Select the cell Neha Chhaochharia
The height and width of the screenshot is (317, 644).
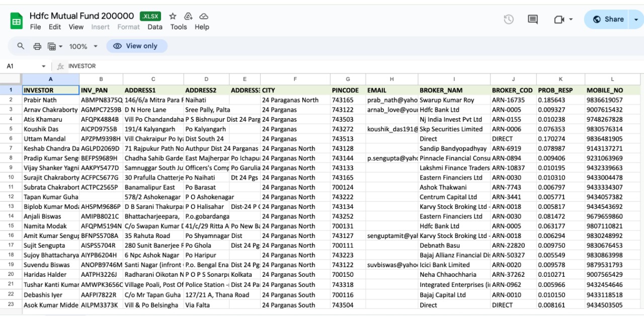(454, 275)
